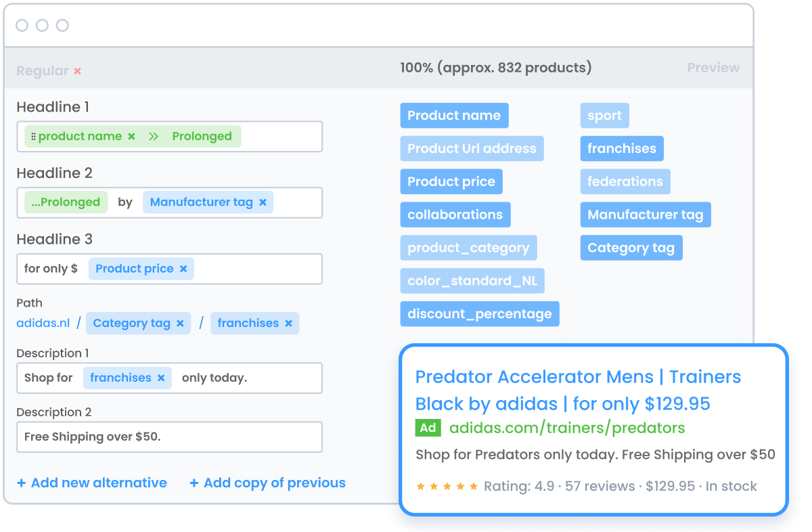Remove Manufacturer tag from Headline 2
812x532 pixels.
coord(262,202)
